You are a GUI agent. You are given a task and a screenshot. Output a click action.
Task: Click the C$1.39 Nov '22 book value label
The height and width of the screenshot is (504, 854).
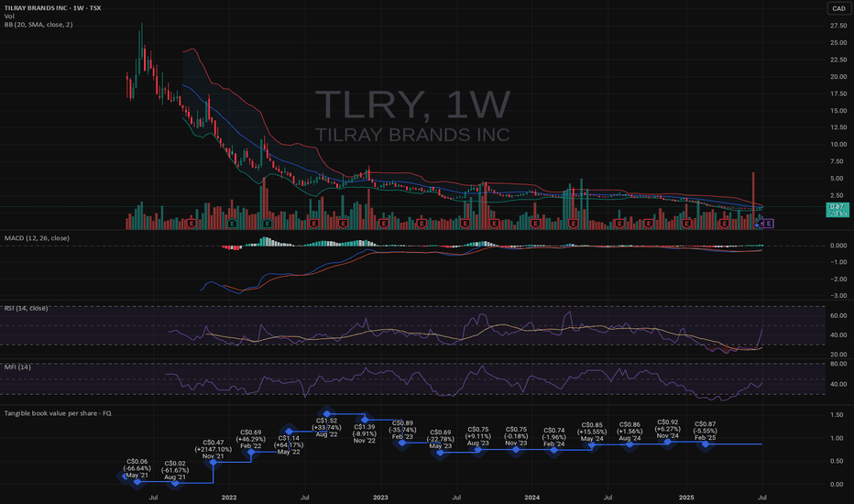coord(365,433)
